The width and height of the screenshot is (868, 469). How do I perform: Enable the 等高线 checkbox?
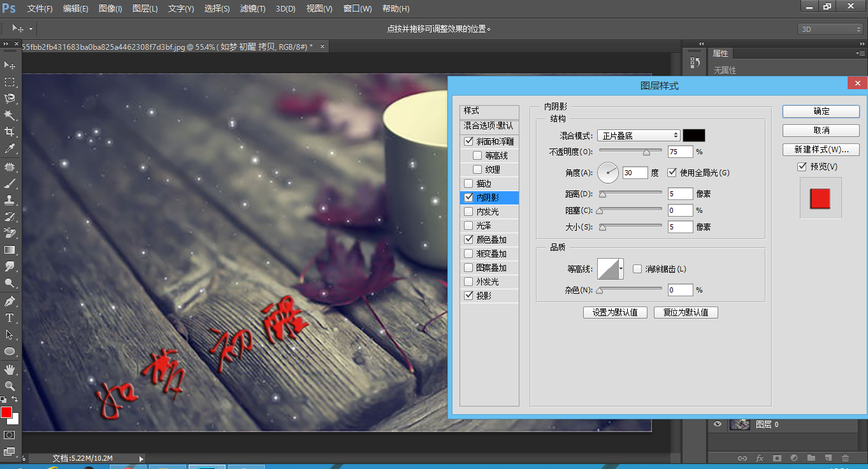(x=477, y=155)
